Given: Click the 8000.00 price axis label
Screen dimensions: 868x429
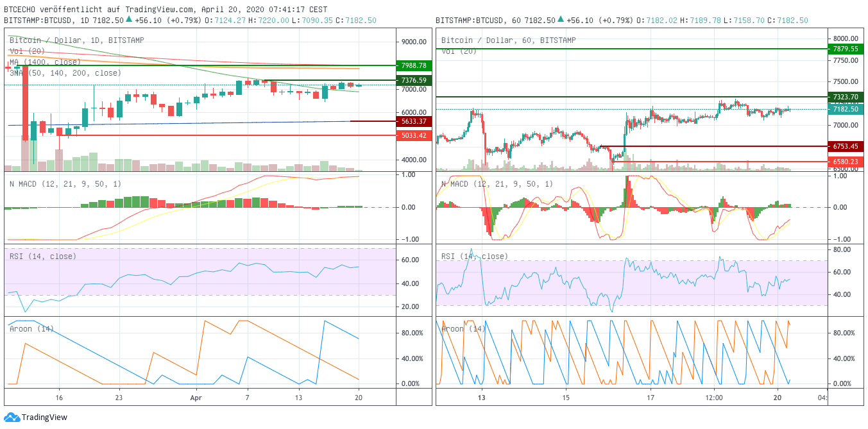Looking at the screenshot, I should click(x=846, y=38).
